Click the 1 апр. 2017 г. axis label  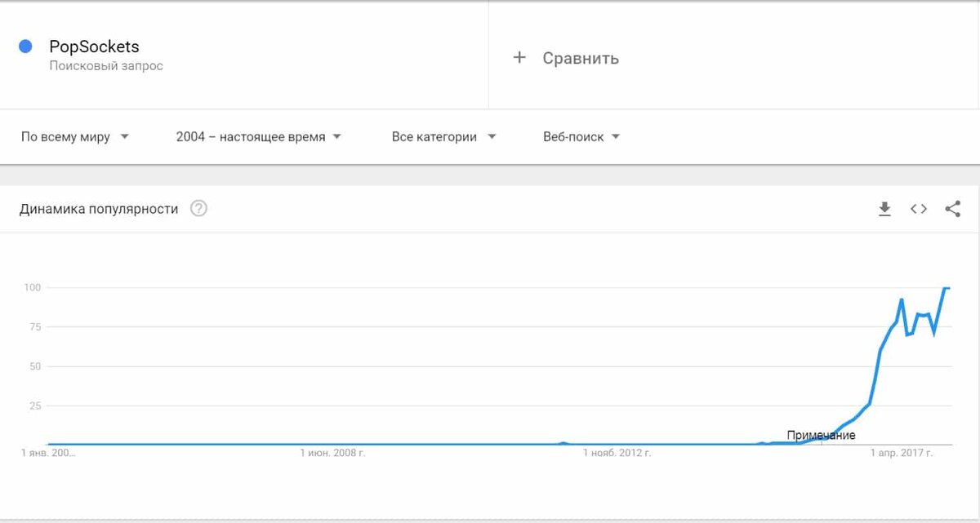click(x=901, y=452)
